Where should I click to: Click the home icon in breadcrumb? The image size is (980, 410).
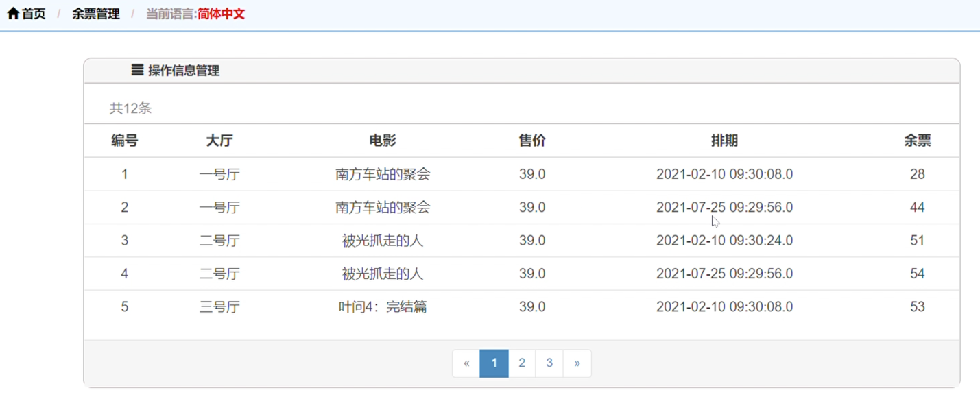point(13,13)
